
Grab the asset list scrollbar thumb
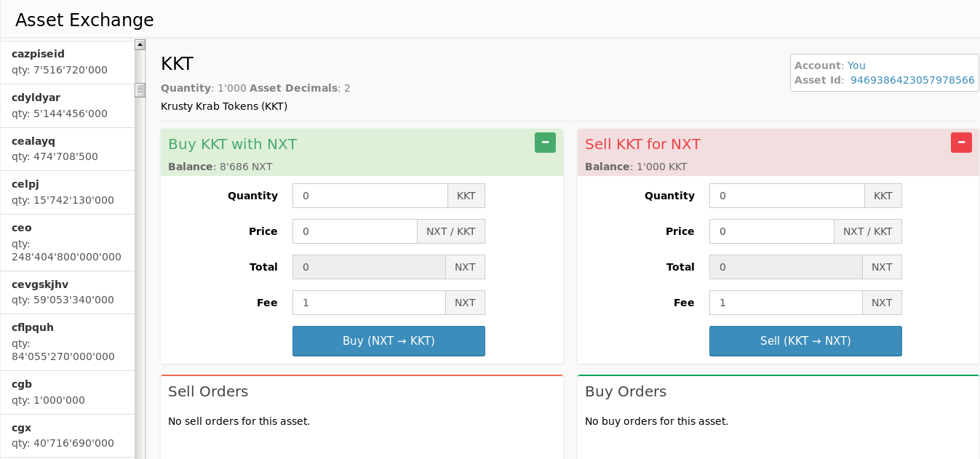[x=140, y=90]
